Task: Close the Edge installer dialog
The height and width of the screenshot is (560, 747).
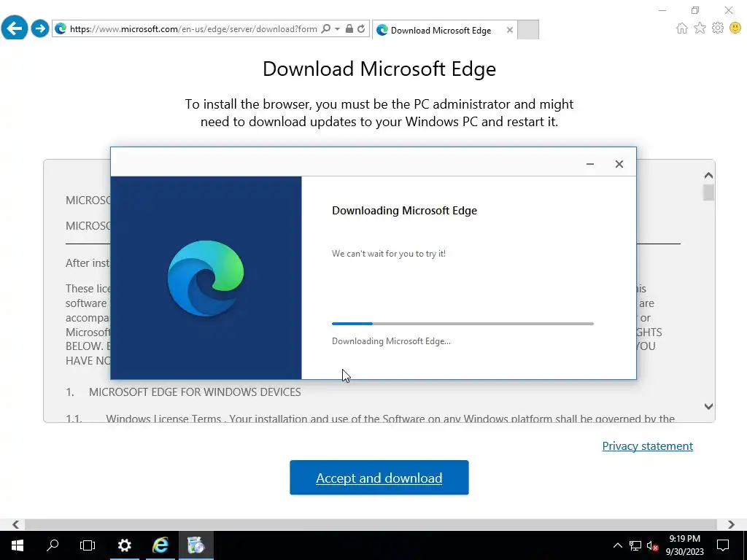Action: (619, 164)
